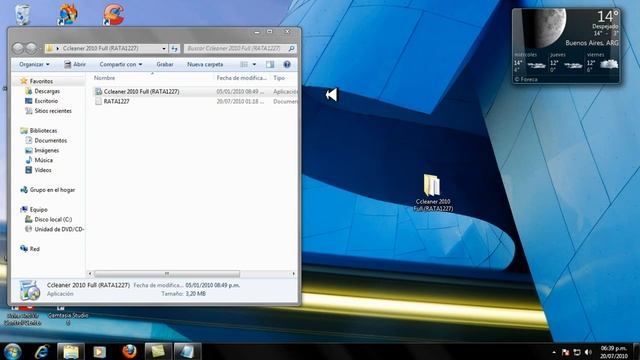Launch Internet Explorer from taskbar
Viewport: 640px width, 360px height.
tap(42, 351)
